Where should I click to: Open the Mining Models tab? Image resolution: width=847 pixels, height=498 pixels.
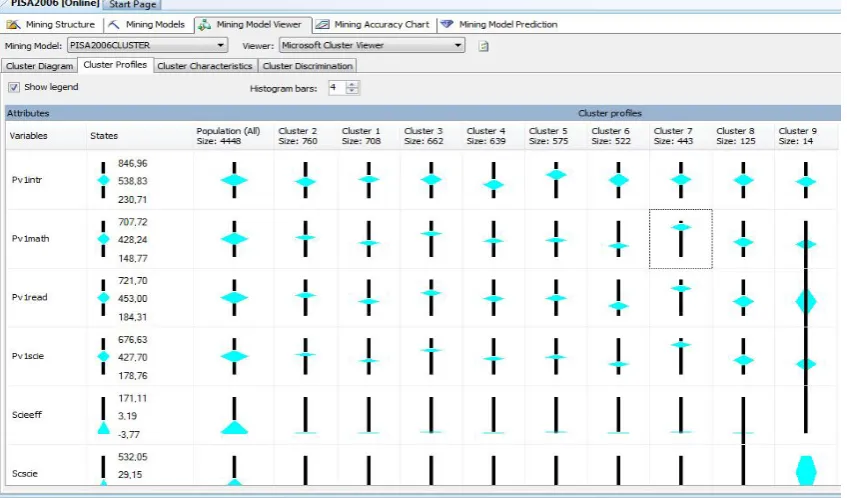146,24
